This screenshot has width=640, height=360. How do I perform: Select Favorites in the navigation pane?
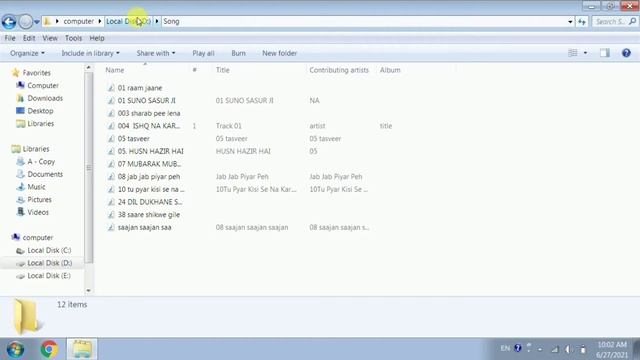click(x=36, y=73)
